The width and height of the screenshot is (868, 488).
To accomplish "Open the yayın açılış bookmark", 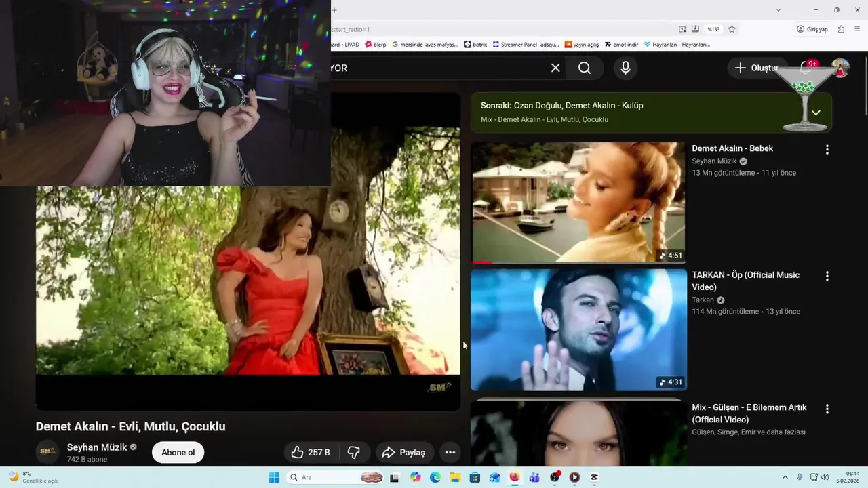I will pyautogui.click(x=581, y=45).
